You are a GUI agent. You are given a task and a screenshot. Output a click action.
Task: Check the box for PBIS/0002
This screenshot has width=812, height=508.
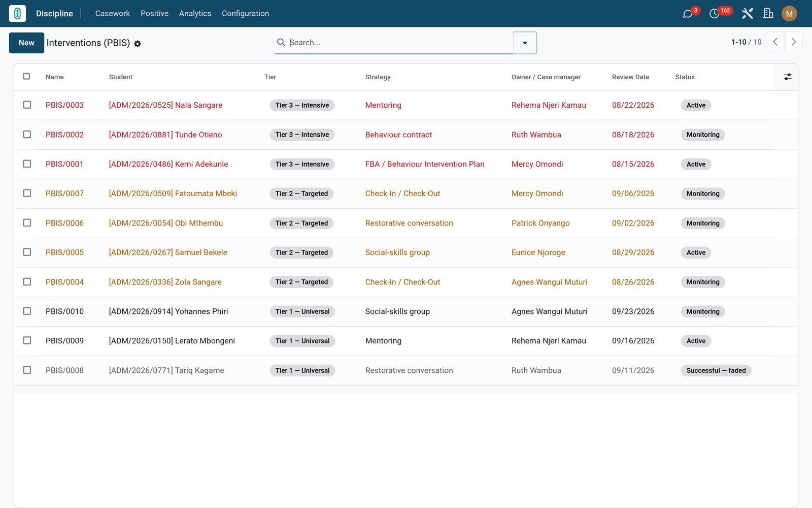(27, 134)
